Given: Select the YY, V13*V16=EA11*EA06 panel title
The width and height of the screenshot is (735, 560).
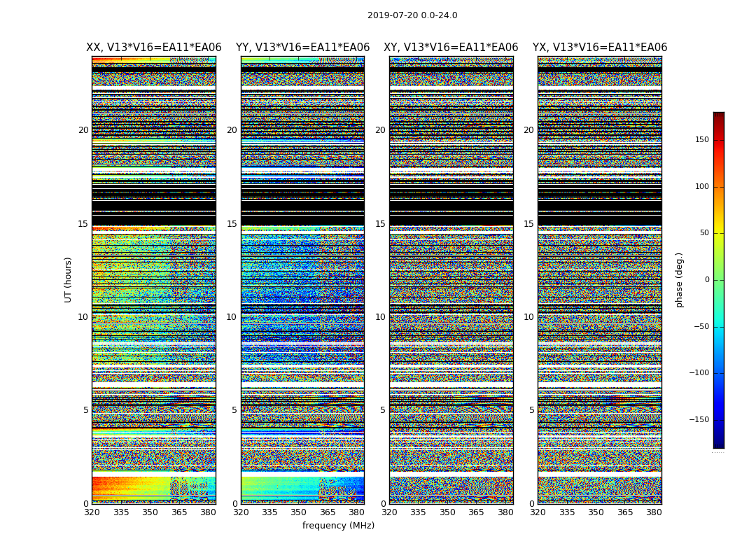Looking at the screenshot, I should click(303, 48).
